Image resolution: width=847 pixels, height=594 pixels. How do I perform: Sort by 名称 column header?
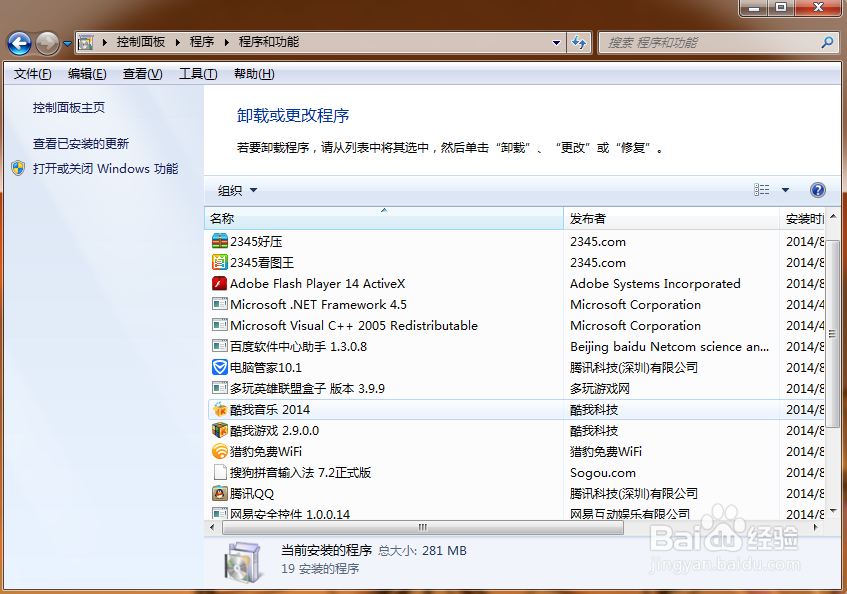(384, 218)
